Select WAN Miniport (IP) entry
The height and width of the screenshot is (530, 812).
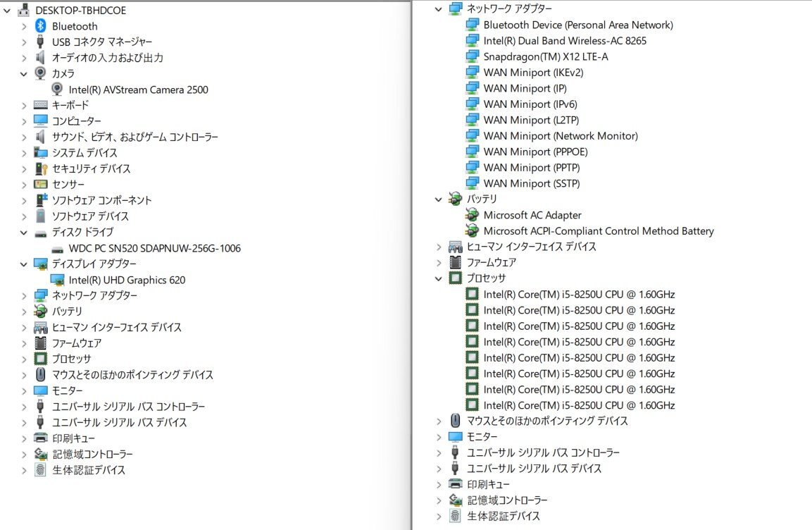pyautogui.click(x=525, y=88)
